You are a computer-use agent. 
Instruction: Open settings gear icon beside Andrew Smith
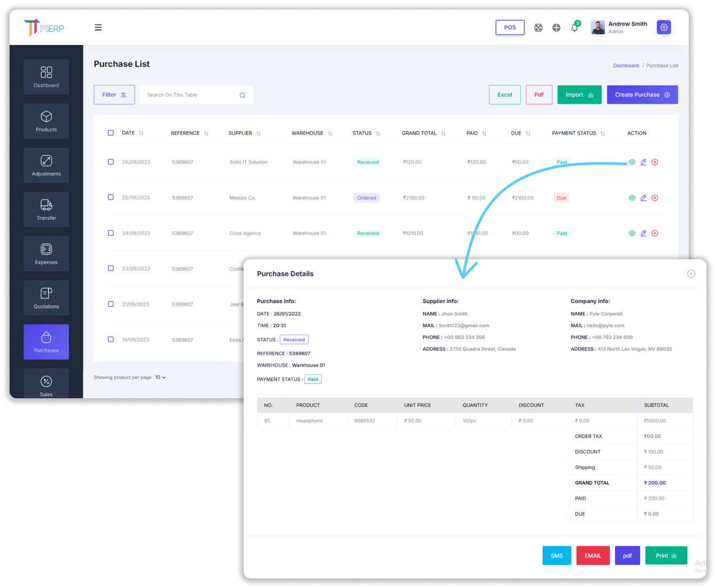tap(664, 27)
